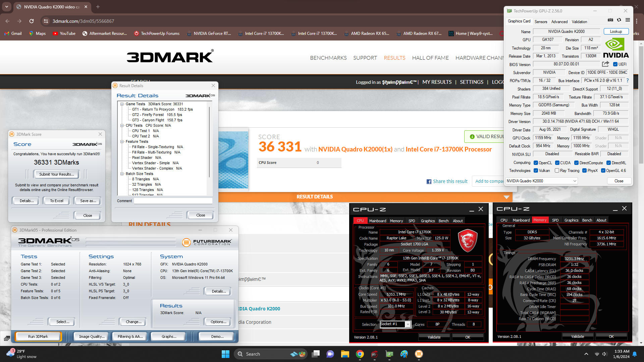This screenshot has height=362, width=644.
Task: Open a new Chrome tab with plus icon
Action: [98, 7]
